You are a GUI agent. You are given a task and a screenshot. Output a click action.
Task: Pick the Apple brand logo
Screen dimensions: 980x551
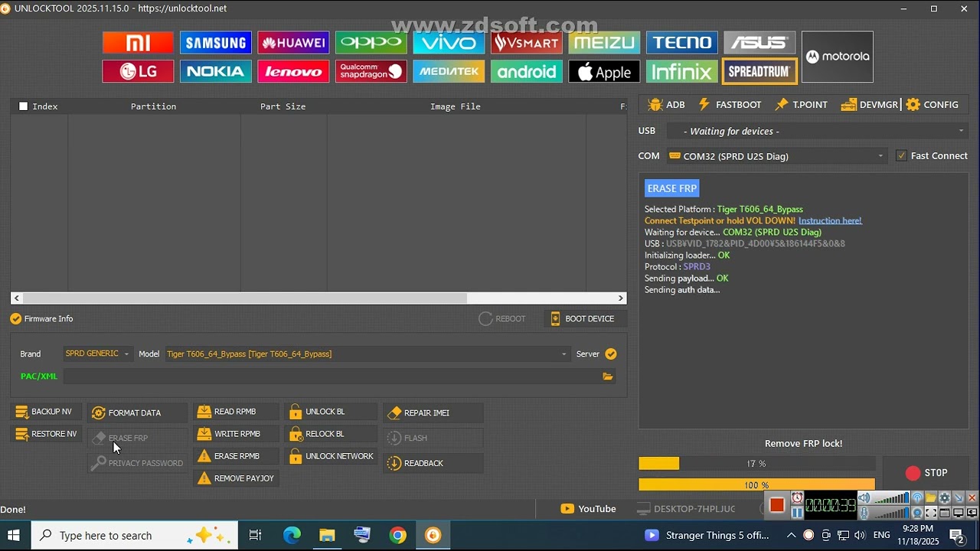[604, 71]
